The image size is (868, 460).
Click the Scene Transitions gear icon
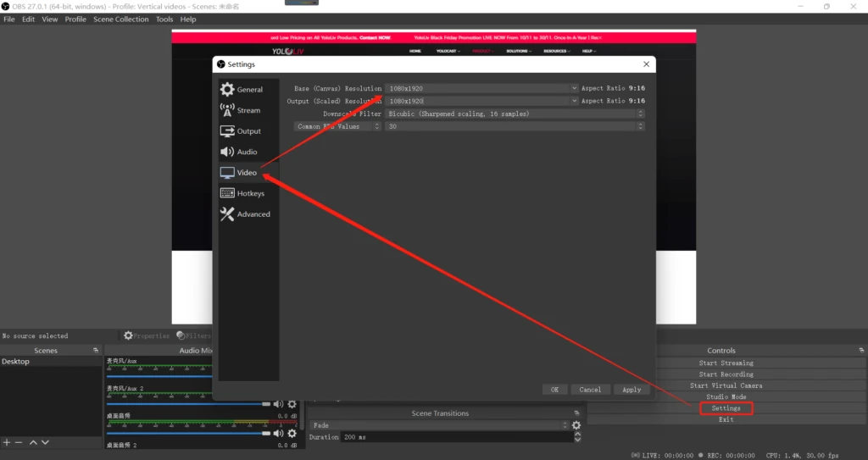pyautogui.click(x=576, y=425)
